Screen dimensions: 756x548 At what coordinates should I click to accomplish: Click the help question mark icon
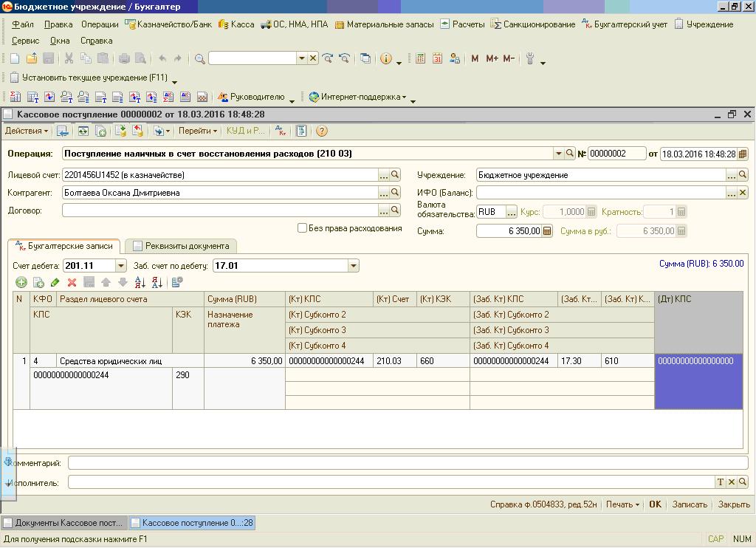[322, 131]
